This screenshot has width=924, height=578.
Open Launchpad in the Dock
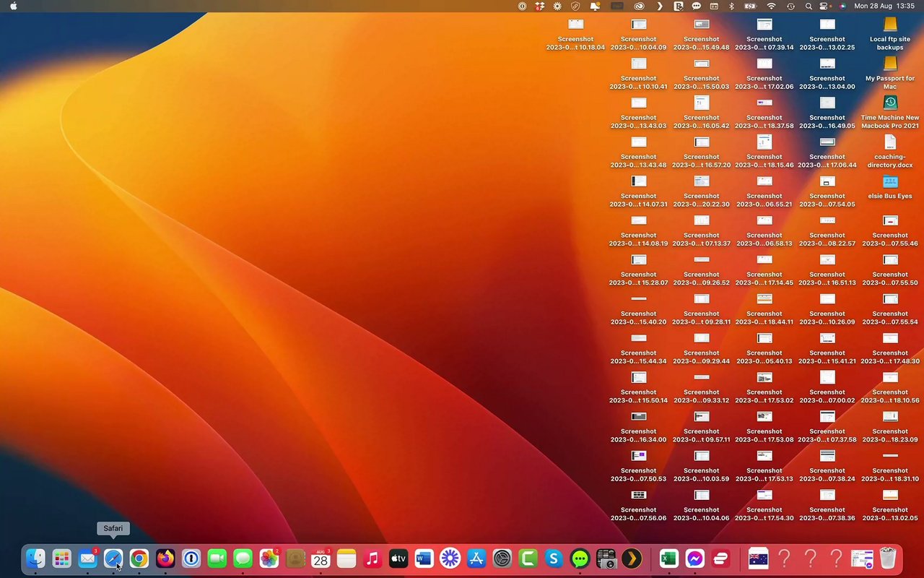tap(61, 558)
